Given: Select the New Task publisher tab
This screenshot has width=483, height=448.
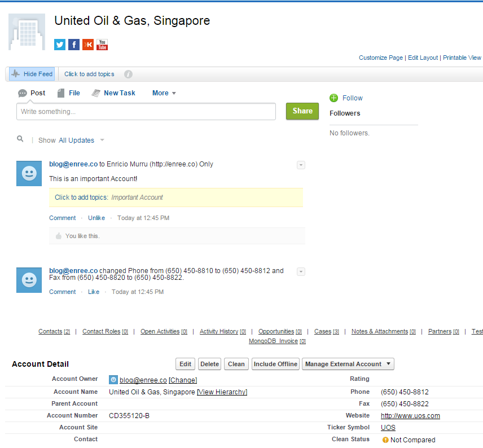Looking at the screenshot, I should point(113,93).
